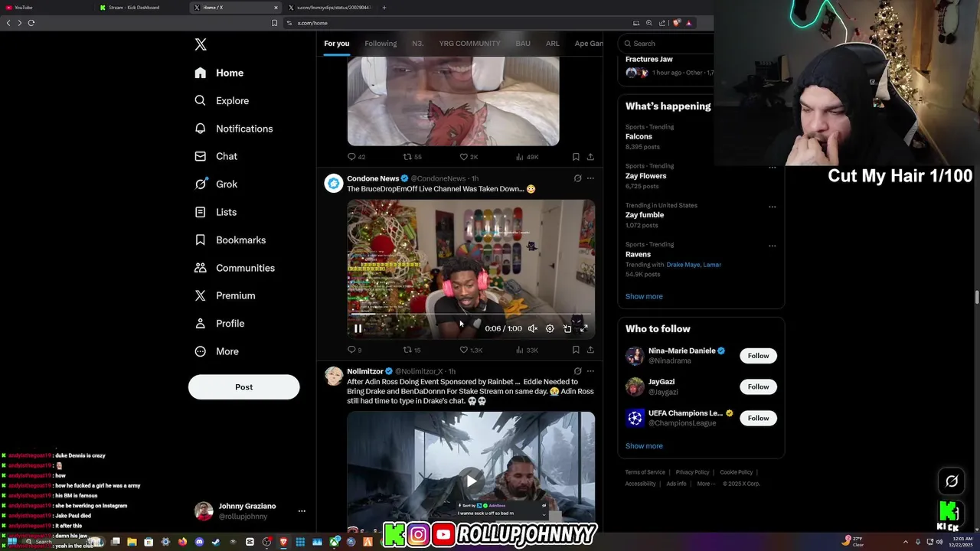The height and width of the screenshot is (551, 980).
Task: Switch to the N3. tab
Action: tap(417, 44)
